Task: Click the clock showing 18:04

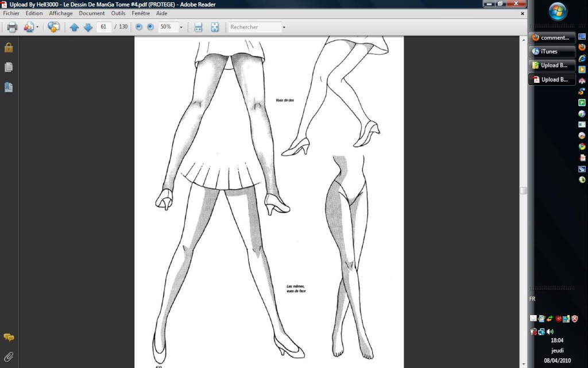Action: (557, 340)
